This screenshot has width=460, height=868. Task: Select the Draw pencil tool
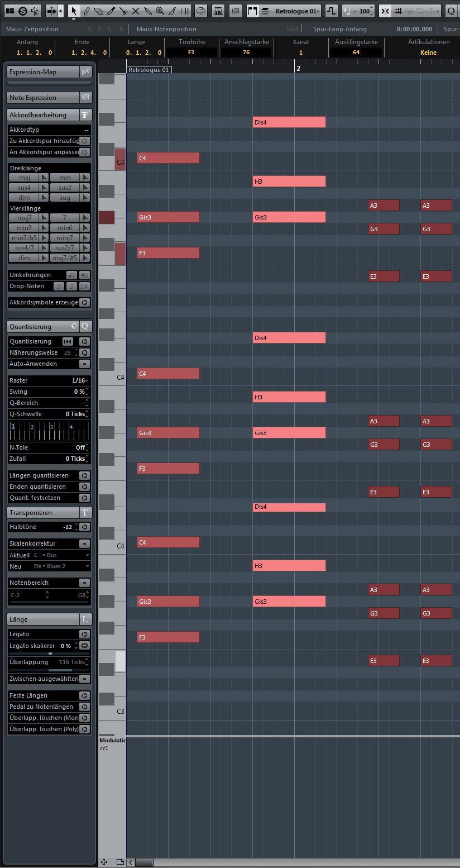click(86, 11)
